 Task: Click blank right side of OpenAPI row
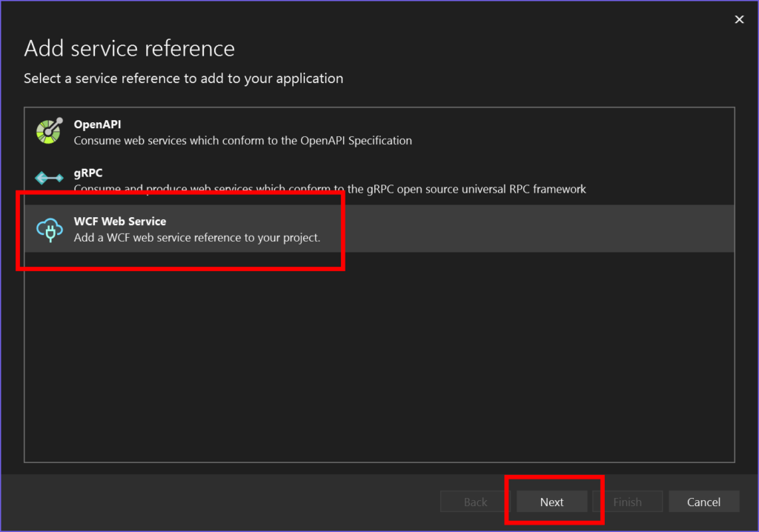(x=593, y=132)
